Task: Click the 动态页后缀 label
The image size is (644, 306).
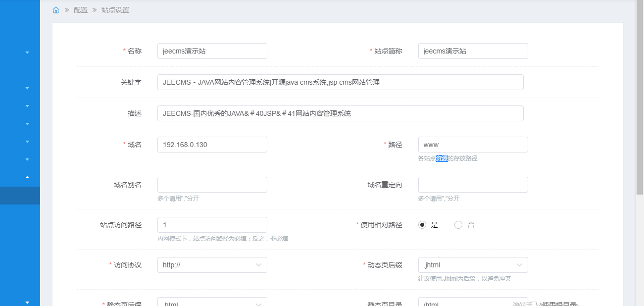Action: click(385, 265)
